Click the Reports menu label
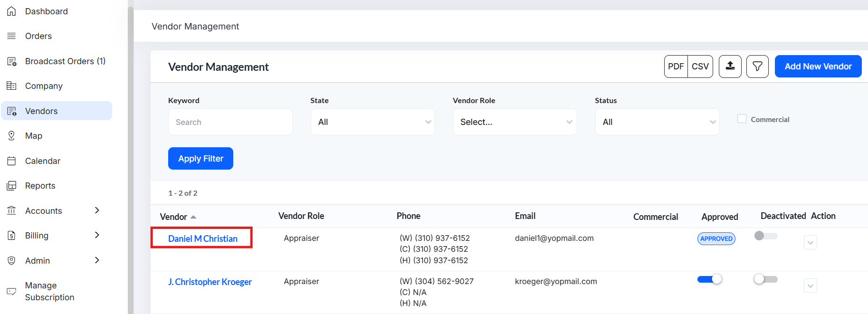Screen dimensions: 868x314 point(40,186)
